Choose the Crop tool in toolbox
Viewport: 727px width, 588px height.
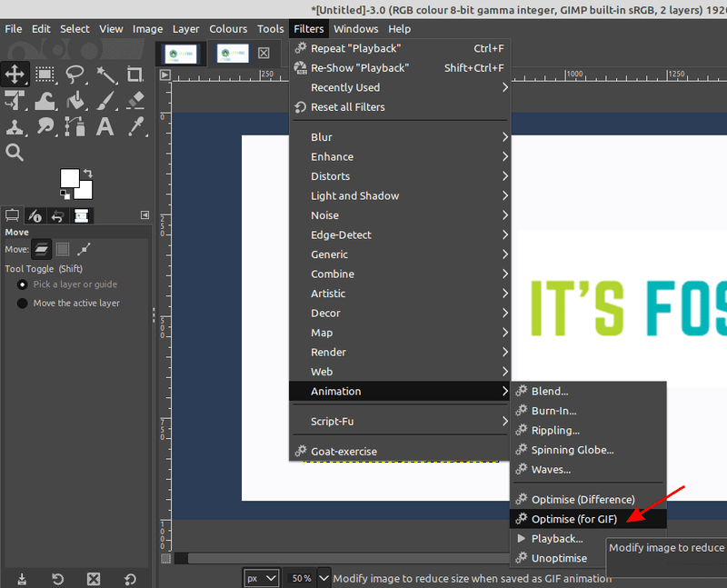(x=134, y=75)
